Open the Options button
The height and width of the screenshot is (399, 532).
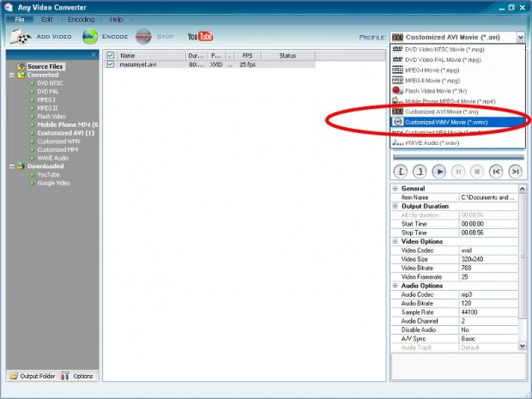pyautogui.click(x=78, y=376)
